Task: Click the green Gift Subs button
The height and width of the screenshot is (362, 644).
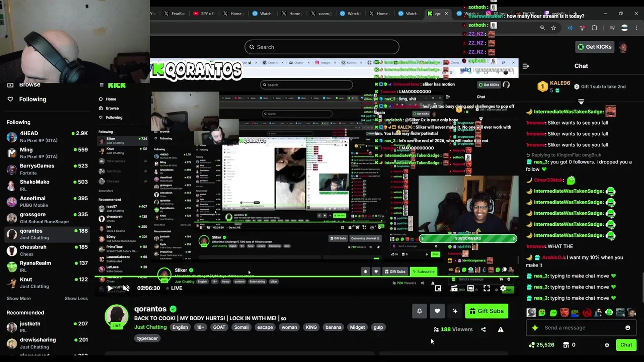Action: click(x=487, y=311)
